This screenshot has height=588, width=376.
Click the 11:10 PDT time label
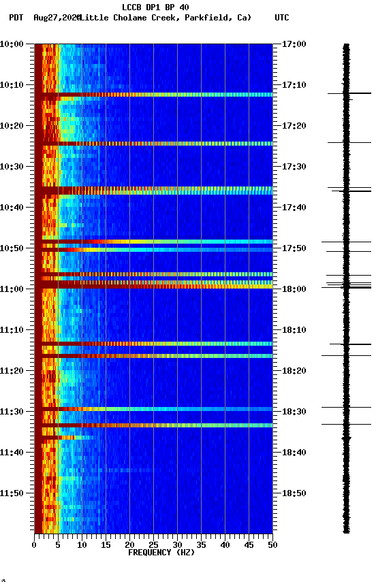point(12,330)
